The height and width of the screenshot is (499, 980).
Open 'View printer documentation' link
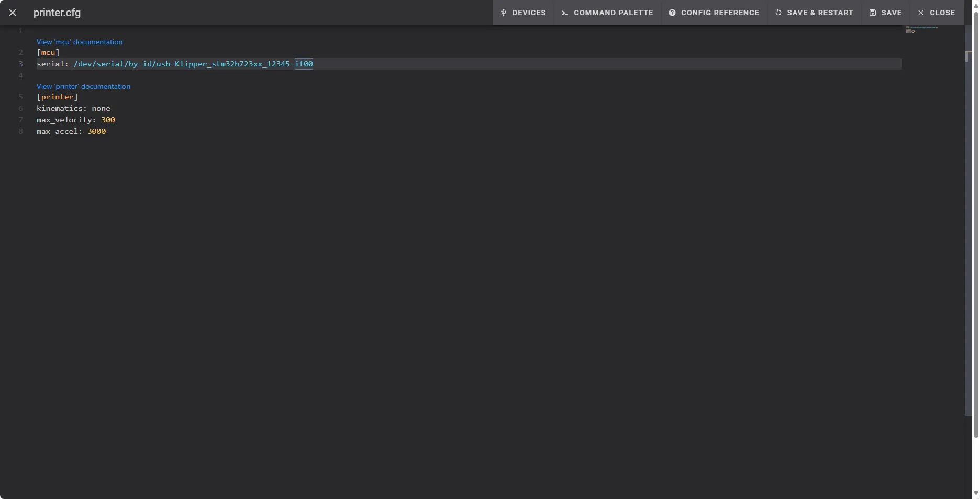[83, 86]
